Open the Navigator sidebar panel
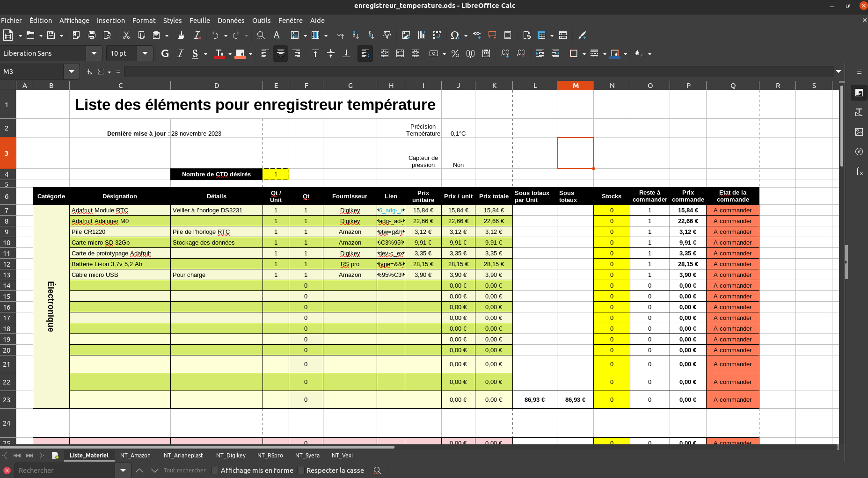 pos(859,152)
